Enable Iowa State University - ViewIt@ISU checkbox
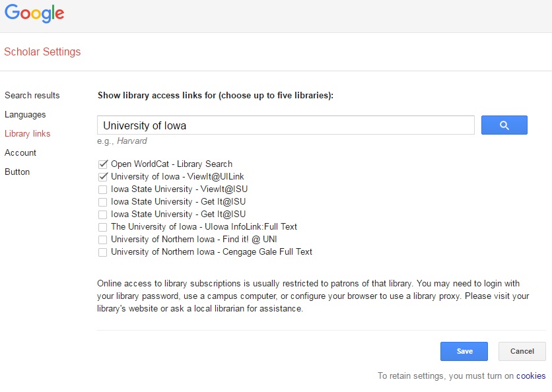Image resolution: width=552 pixels, height=392 pixels. [102, 189]
